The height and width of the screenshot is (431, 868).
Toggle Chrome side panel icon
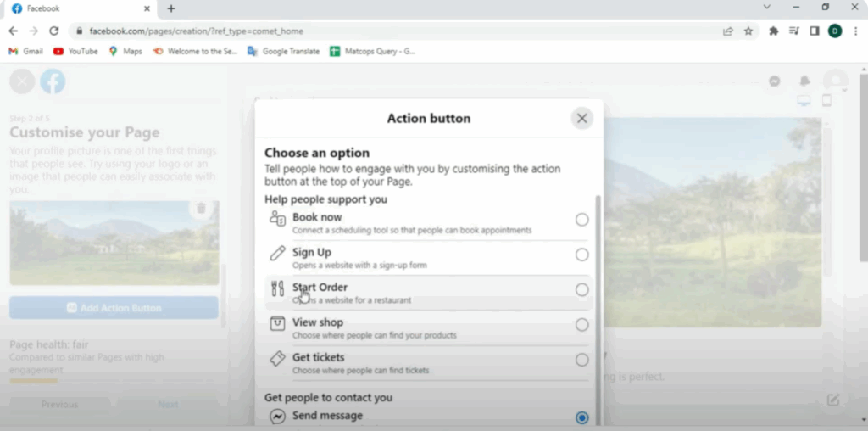click(815, 31)
